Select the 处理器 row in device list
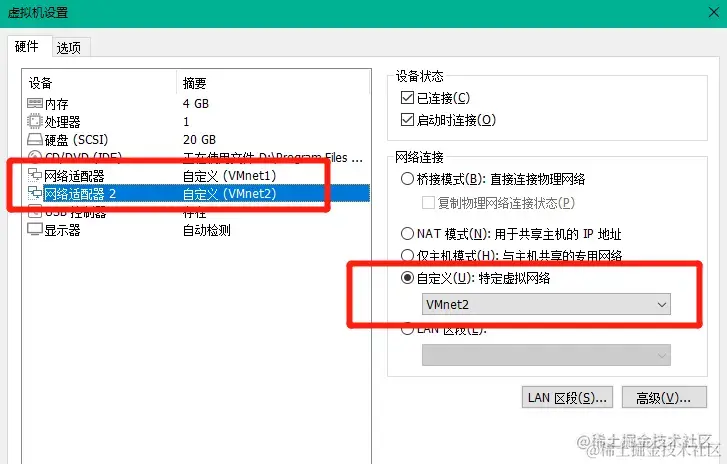The height and width of the screenshot is (464, 727). (x=198, y=121)
